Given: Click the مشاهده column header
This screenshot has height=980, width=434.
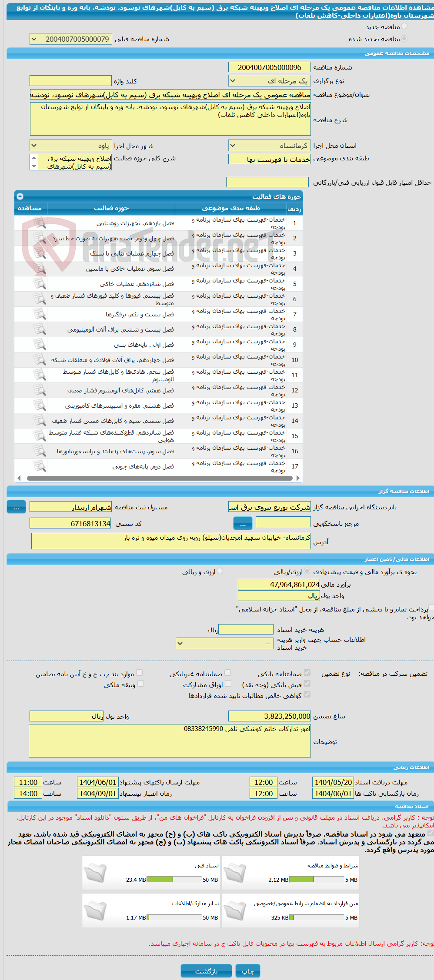Looking at the screenshot, I should [30, 209].
